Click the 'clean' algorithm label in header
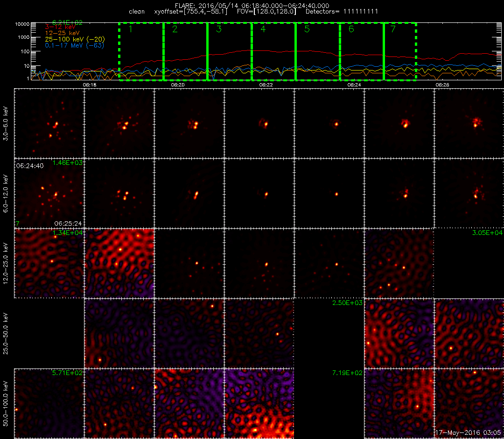 [137, 12]
